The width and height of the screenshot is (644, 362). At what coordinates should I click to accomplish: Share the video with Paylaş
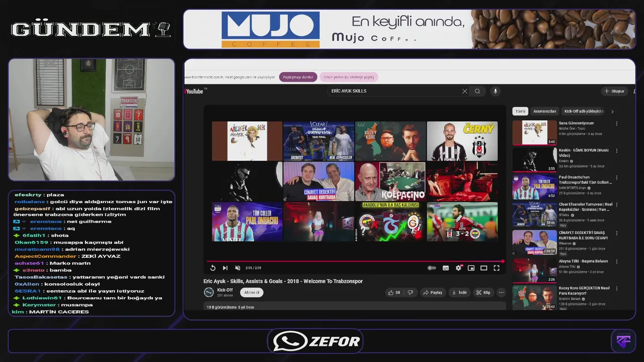pos(433,292)
